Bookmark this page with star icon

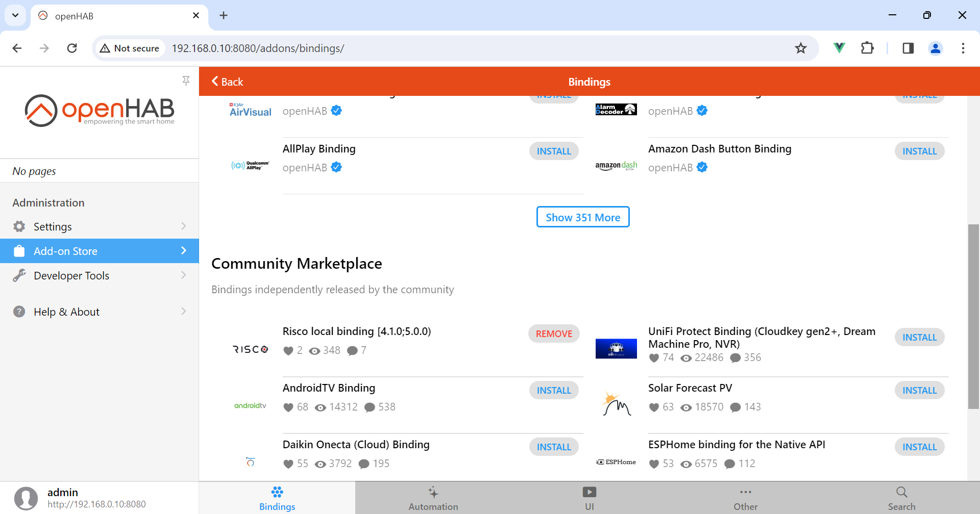pos(800,48)
